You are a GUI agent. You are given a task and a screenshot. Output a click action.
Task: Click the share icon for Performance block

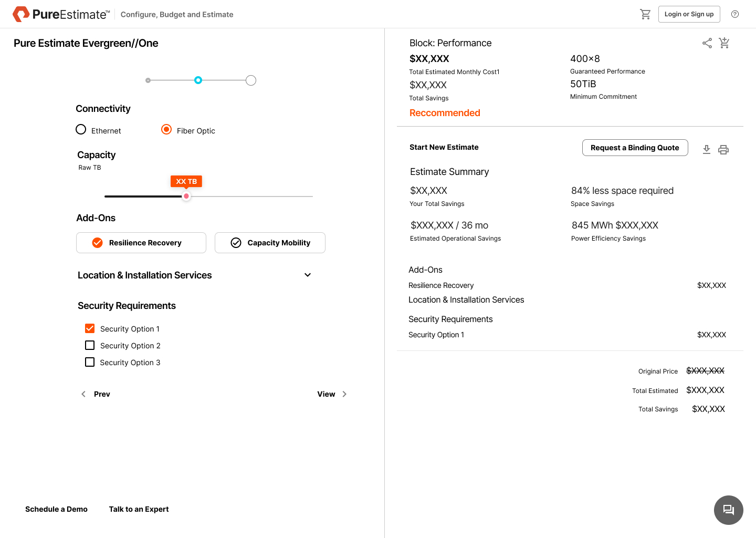[707, 43]
